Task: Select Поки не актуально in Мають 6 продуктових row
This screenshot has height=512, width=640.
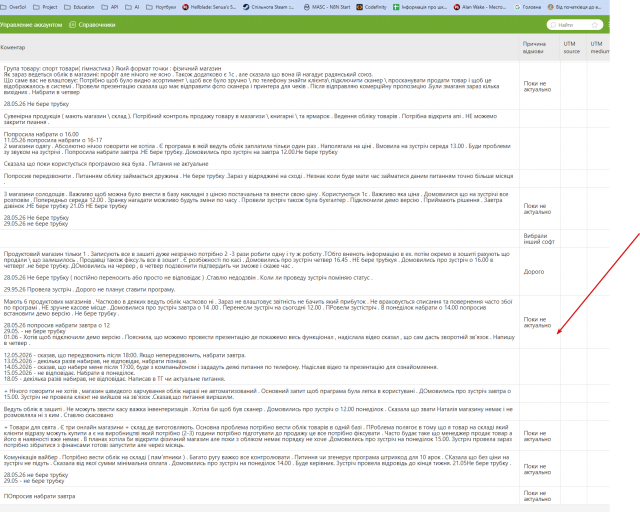Action: (x=540, y=323)
